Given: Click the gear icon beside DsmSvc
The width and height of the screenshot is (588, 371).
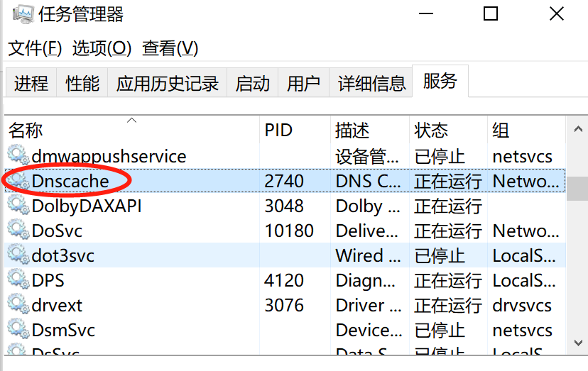Looking at the screenshot, I should pos(16,330).
